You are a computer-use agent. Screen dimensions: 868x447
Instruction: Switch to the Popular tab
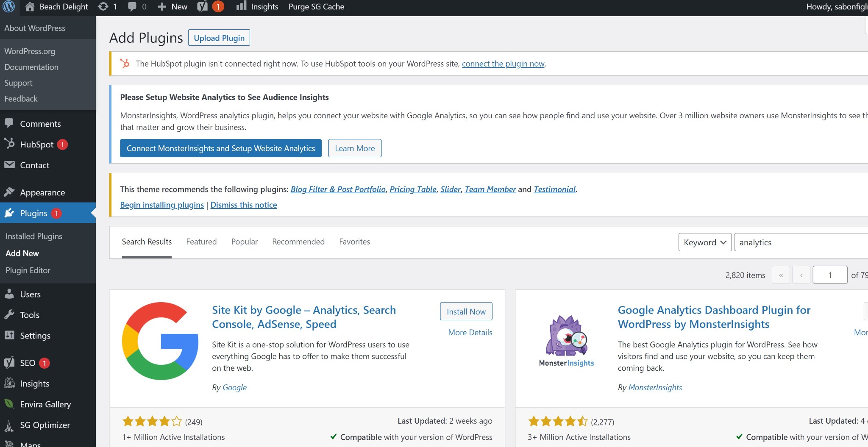[x=245, y=242]
